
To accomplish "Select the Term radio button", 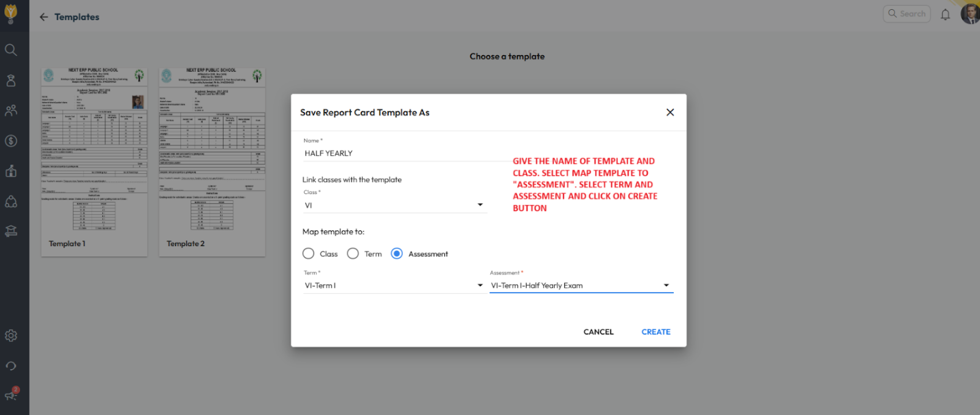I will (353, 253).
